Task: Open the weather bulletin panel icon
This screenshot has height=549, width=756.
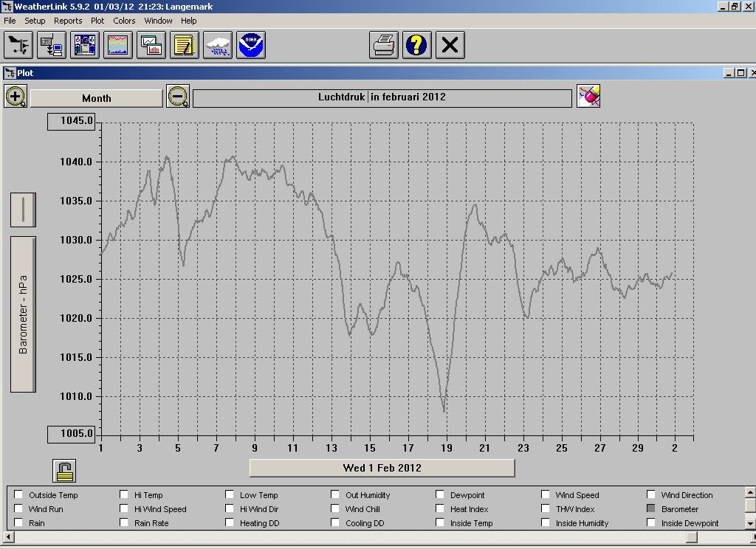Action: pyautogui.click(x=85, y=46)
